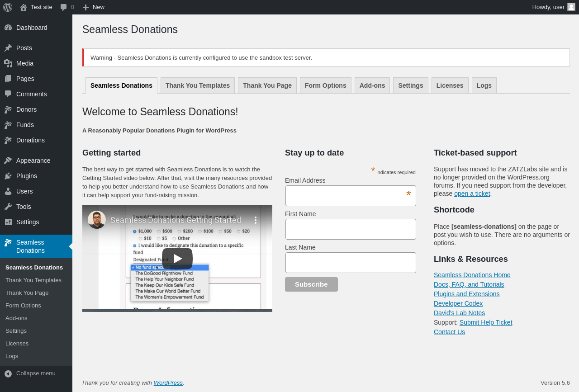Switch to the Thank You Page tab
The image size is (579, 392).
[267, 85]
